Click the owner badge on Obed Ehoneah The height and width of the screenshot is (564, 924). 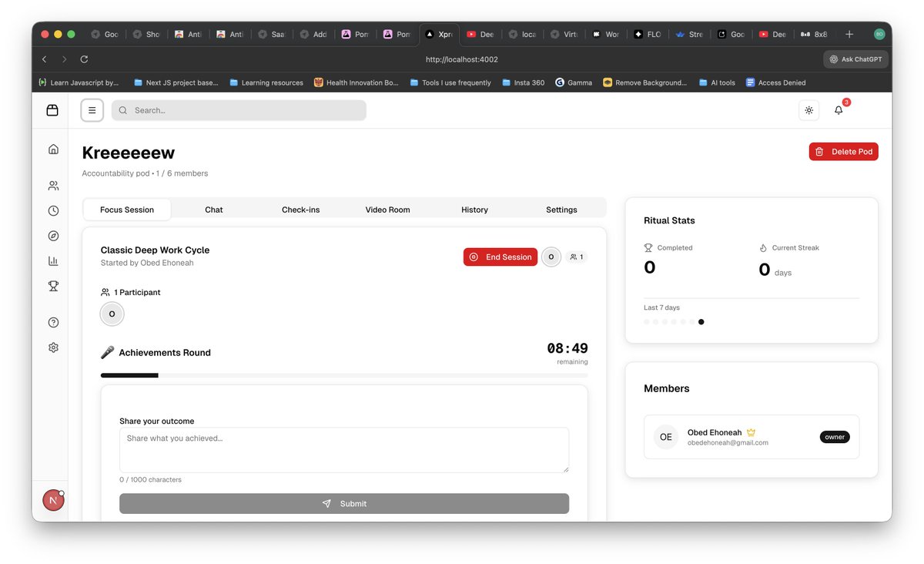835,437
